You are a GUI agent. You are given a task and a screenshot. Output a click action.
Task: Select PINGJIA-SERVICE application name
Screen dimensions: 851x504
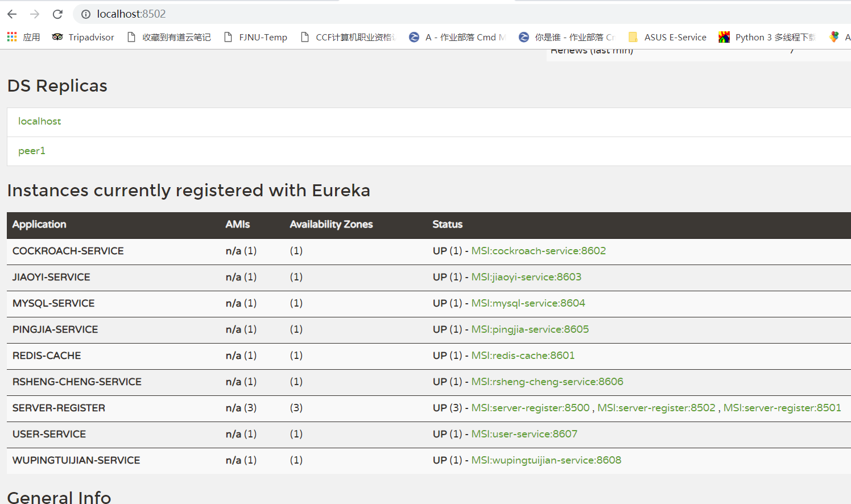[x=55, y=329]
